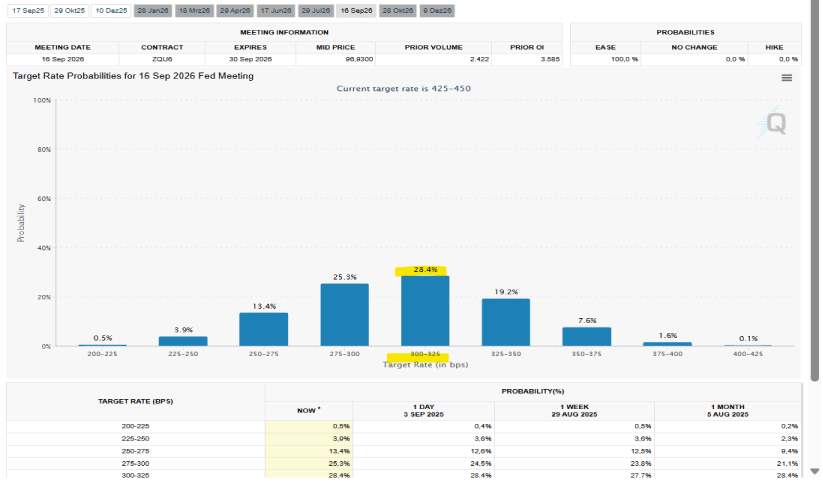
Task: Switch to the 9 Dez26 meeting tab
Action: click(436, 10)
